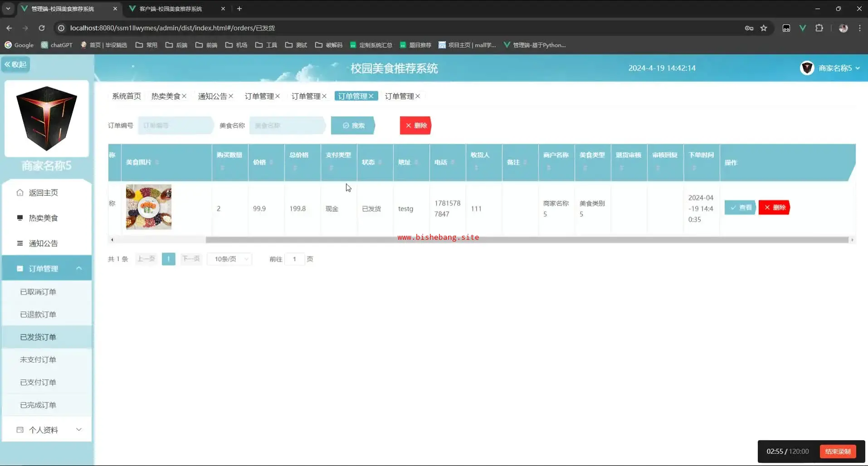Close the 热卖美食 tab via its X

[184, 96]
